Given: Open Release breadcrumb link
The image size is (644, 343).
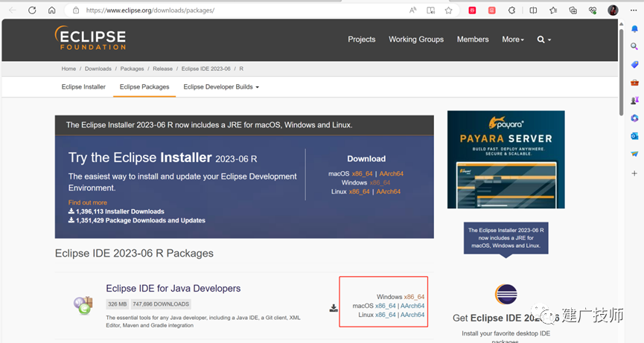Looking at the screenshot, I should click(x=162, y=69).
